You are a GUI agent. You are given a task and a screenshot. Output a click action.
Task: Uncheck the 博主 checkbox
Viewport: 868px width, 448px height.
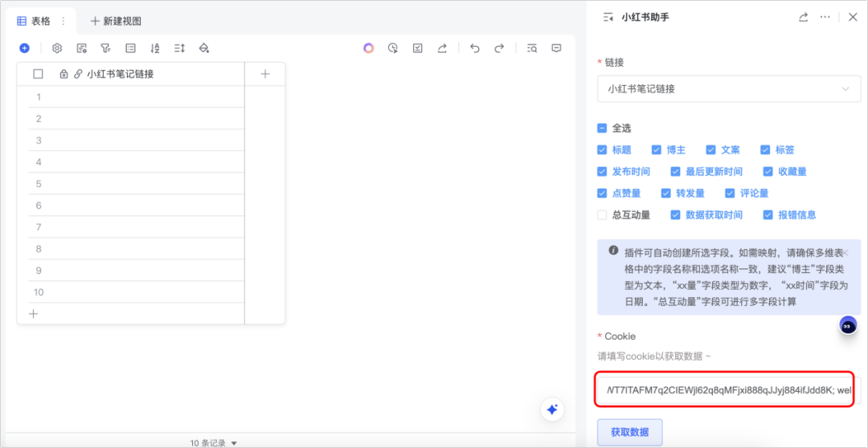(x=657, y=150)
